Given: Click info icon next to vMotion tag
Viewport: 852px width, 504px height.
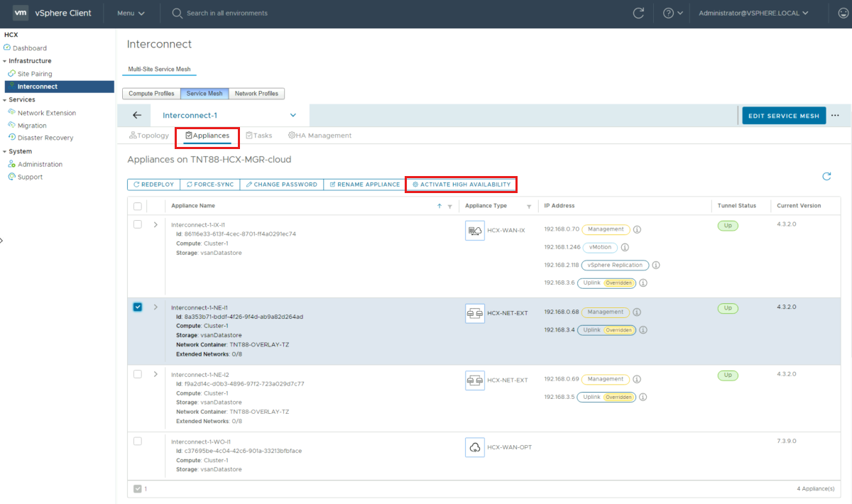Looking at the screenshot, I should (x=625, y=248).
